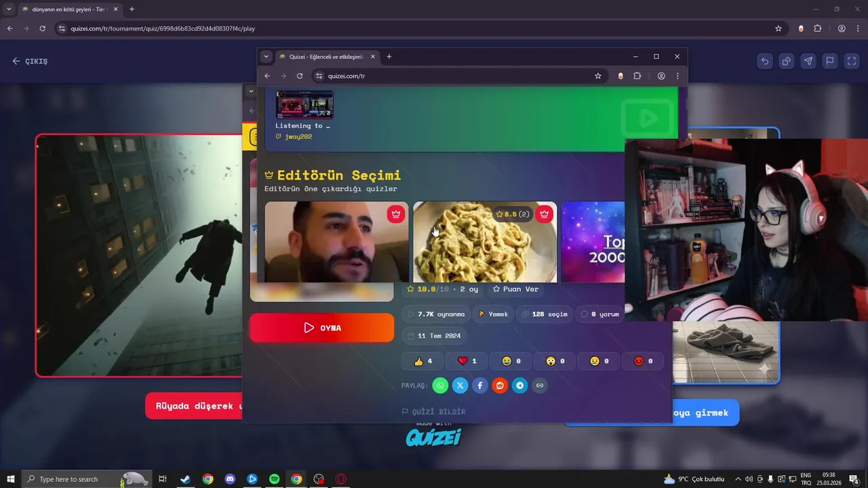Screen dimensions: 868x488
Task: Open the weather widget '9°C Çok bulutlu'
Action: tap(694, 479)
